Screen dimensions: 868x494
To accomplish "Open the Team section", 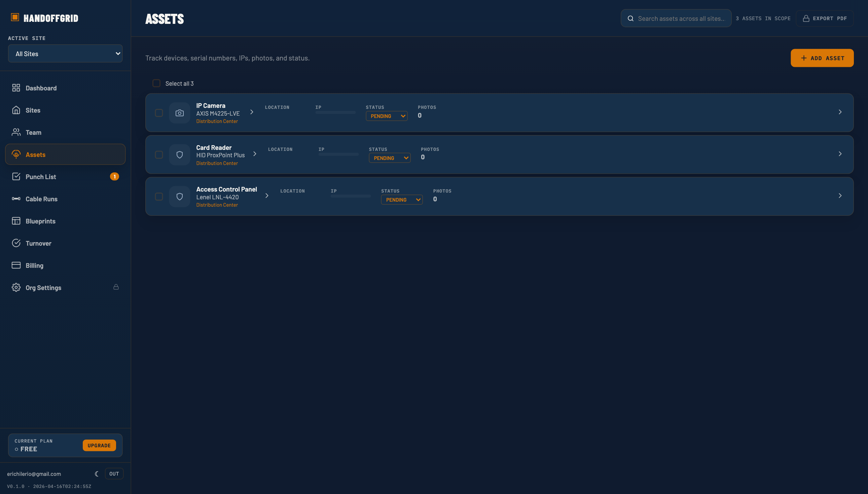I will 33,132.
